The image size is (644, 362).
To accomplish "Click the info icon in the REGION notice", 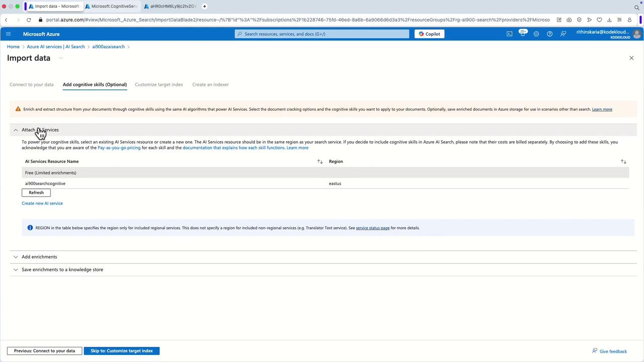I will [30, 228].
